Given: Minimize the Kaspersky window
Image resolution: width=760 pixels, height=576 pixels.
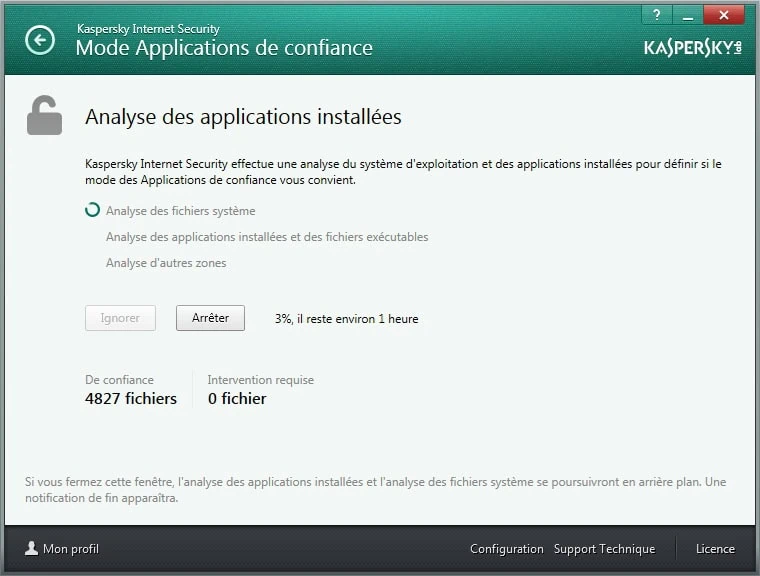Looking at the screenshot, I should point(687,15).
